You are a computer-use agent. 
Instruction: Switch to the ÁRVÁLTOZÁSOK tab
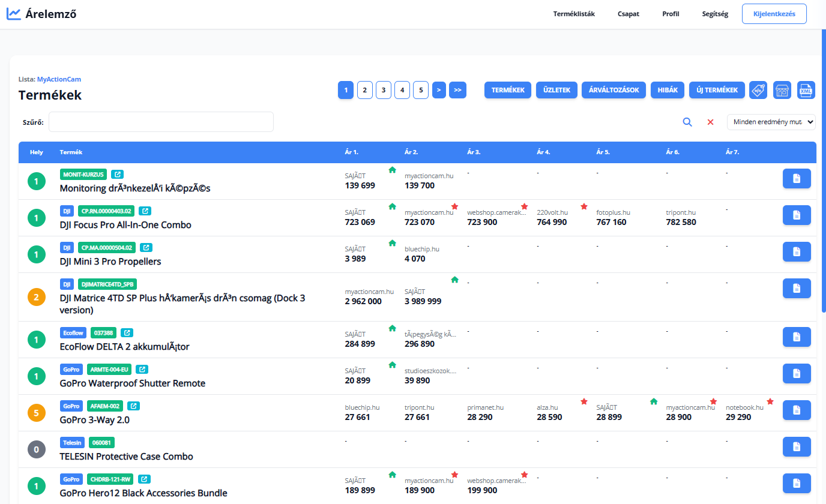(613, 90)
